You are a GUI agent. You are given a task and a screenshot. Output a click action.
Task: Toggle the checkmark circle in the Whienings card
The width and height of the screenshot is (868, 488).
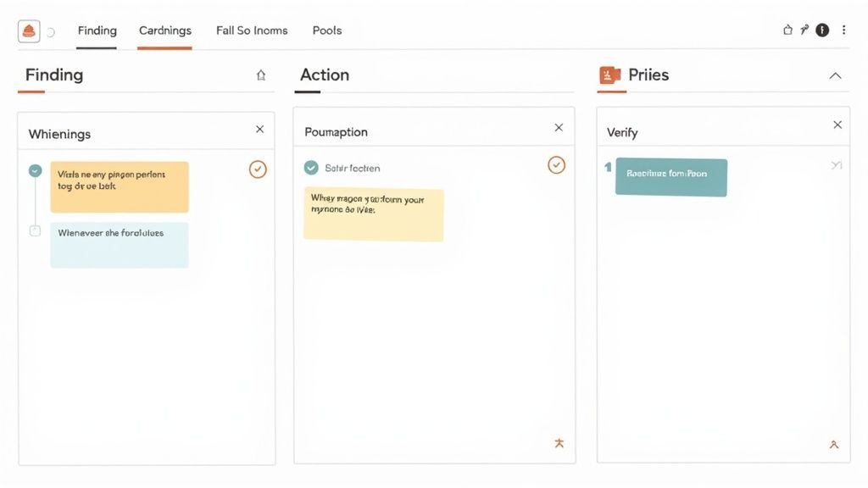[x=258, y=169]
